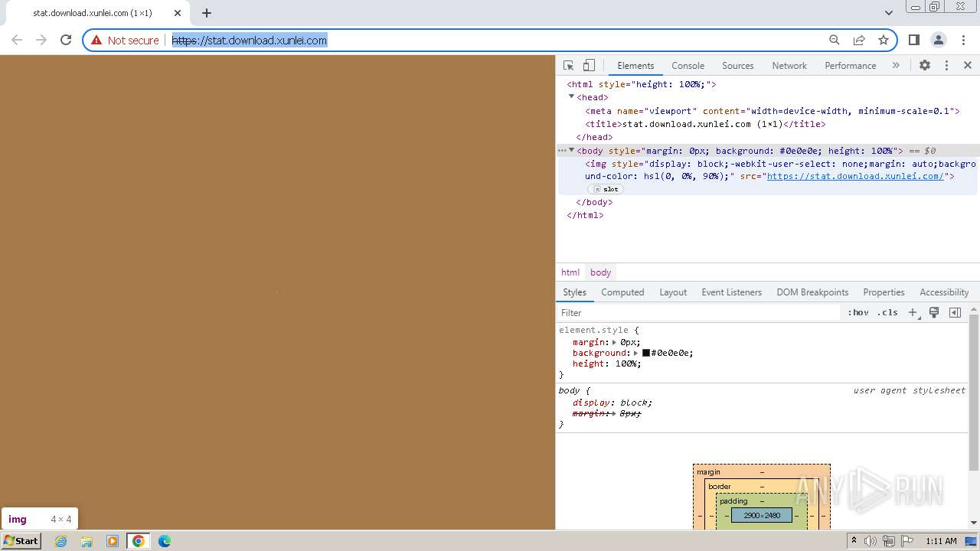This screenshot has width=980, height=551.
Task: Open the body node ellipsis actions
Action: (x=562, y=151)
